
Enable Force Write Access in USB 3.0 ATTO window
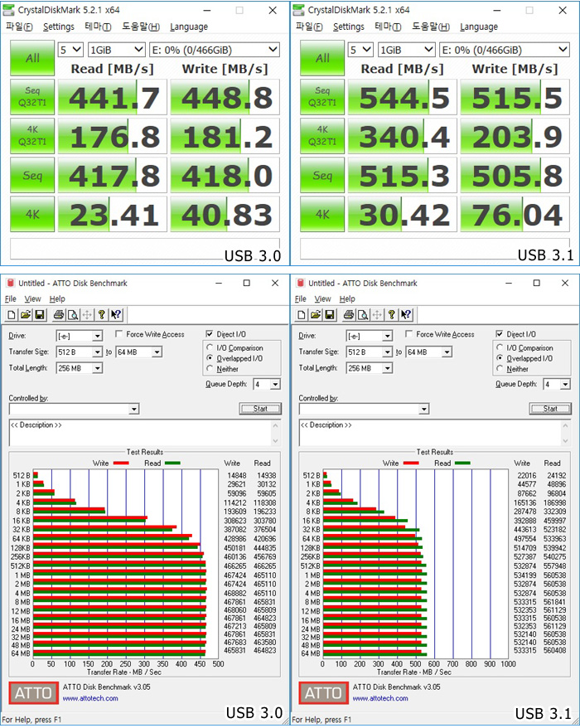pyautogui.click(x=118, y=334)
